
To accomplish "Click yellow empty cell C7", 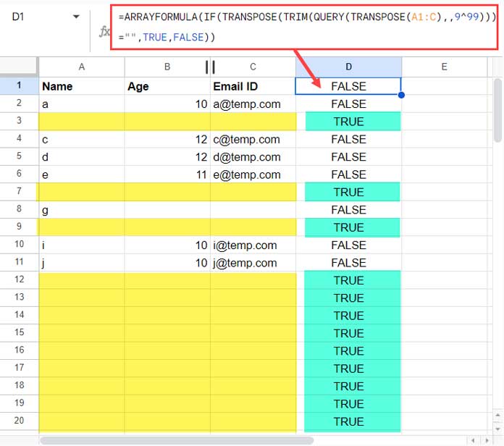I will (253, 192).
